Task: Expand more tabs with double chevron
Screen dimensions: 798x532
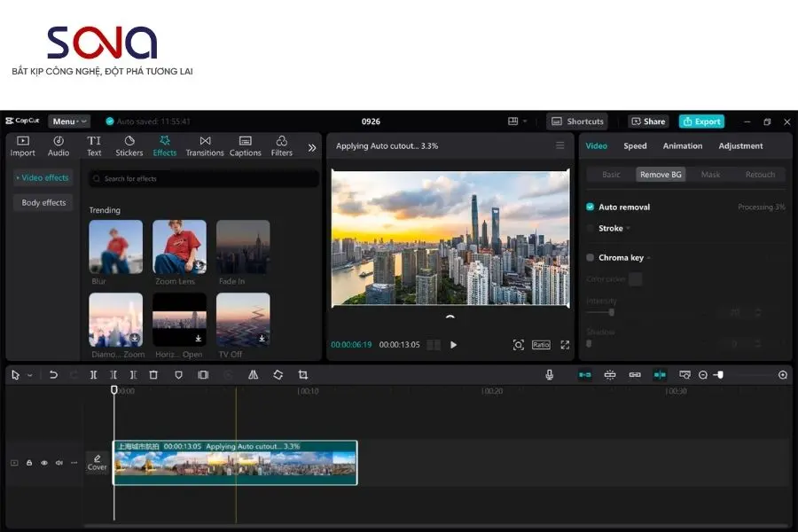Action: pos(312,147)
